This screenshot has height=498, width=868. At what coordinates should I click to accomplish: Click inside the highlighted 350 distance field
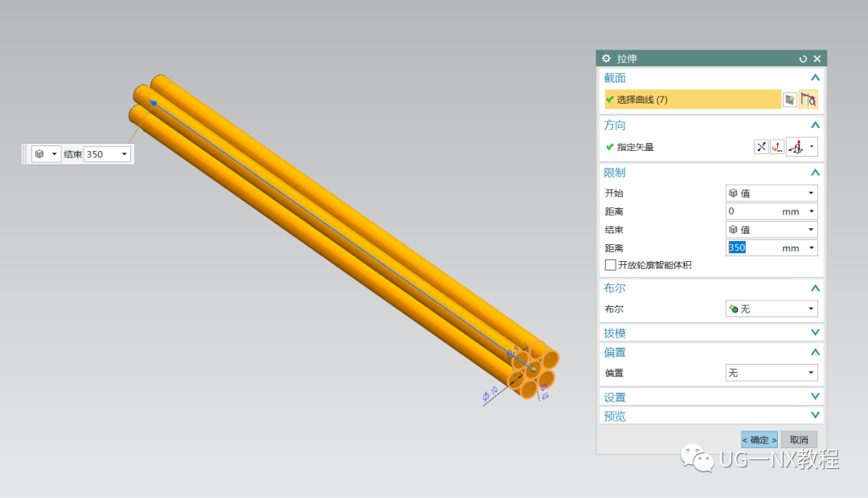pos(747,247)
